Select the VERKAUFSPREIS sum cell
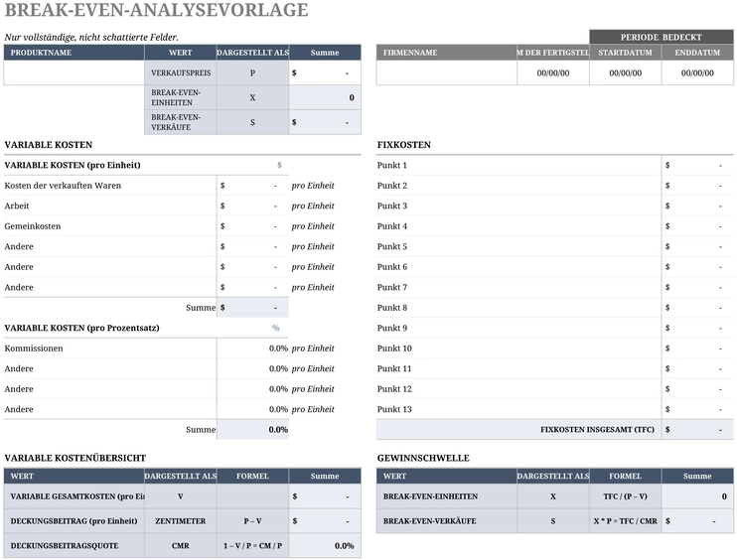Viewport: 737px width, 560px height. tap(325, 72)
